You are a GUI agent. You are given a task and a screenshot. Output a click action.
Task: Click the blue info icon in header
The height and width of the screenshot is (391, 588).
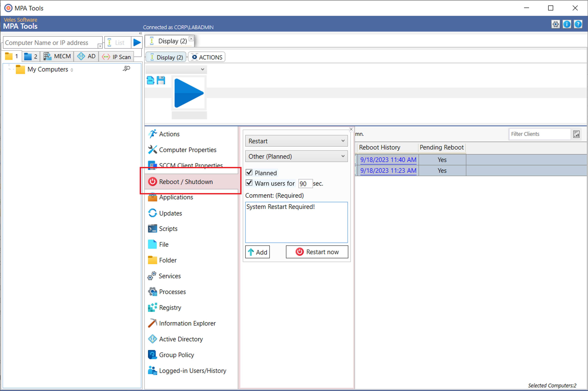567,24
